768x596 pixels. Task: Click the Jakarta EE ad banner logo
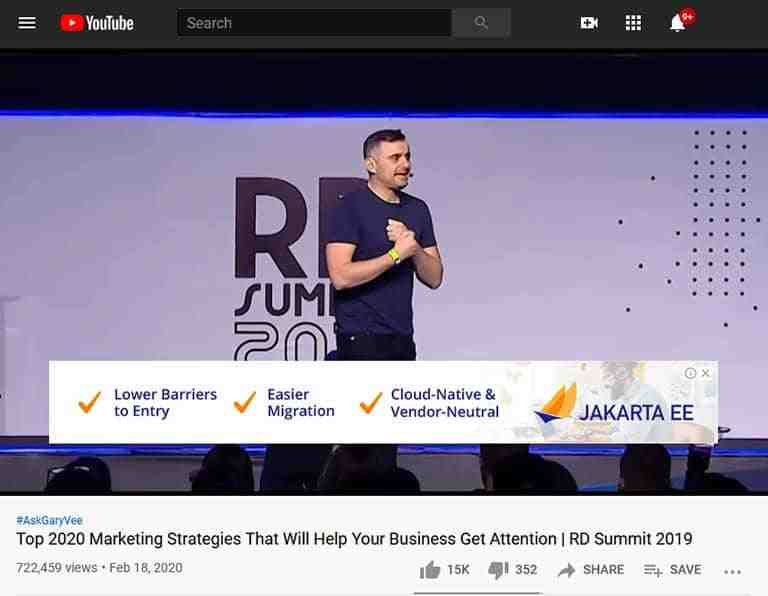click(x=614, y=405)
